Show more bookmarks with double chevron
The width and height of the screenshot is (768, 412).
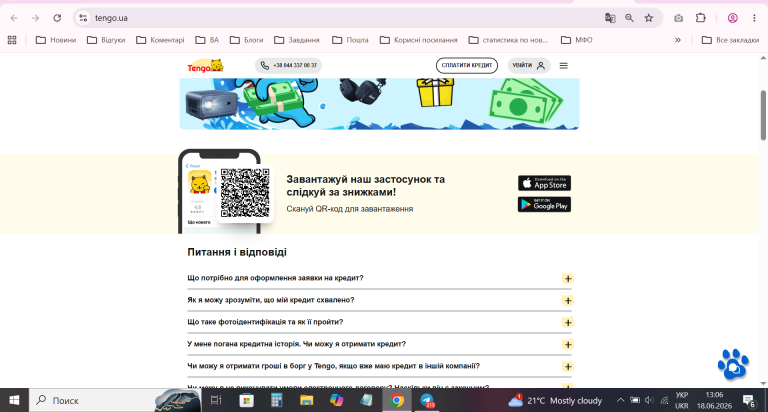[x=678, y=40]
